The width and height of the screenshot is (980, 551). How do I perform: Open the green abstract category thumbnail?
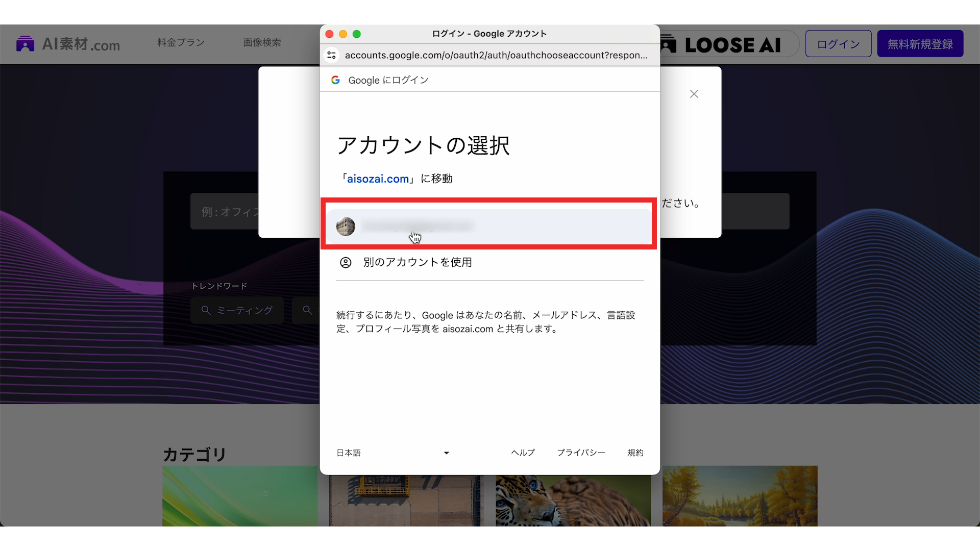[x=240, y=495]
